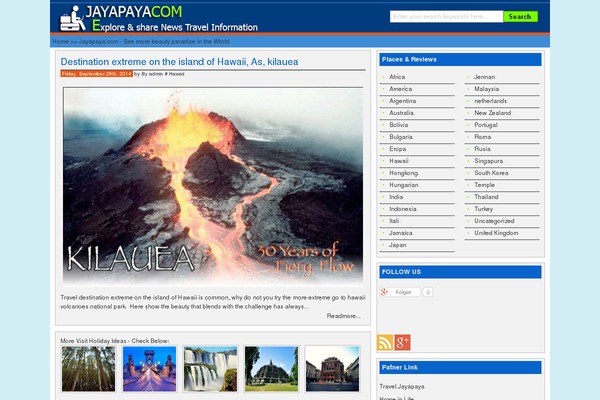Open Jamaica category
This screenshot has height=400, width=600.
click(401, 233)
